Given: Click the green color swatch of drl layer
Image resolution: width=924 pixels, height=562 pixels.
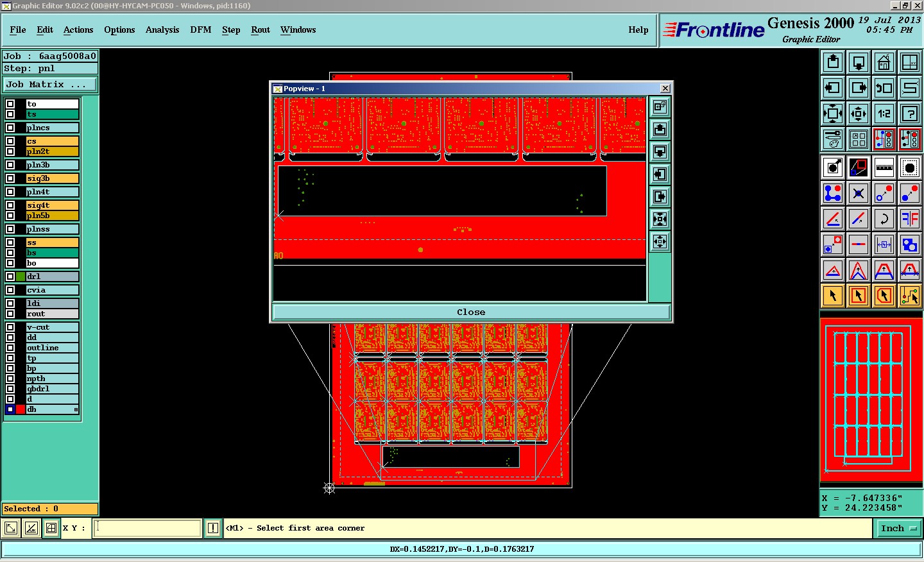Looking at the screenshot, I should tap(21, 277).
